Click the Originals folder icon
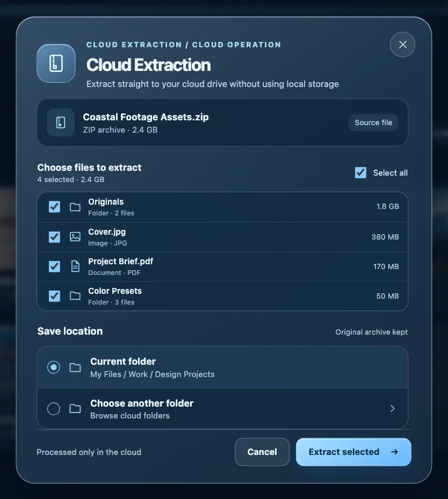This screenshot has height=499, width=448. tap(75, 207)
